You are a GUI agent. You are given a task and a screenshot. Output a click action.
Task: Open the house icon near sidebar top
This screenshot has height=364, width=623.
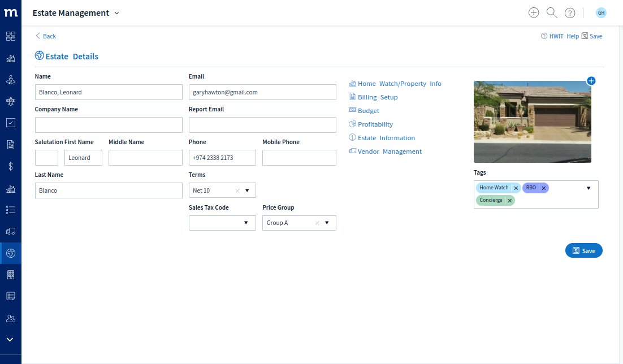(x=11, y=58)
